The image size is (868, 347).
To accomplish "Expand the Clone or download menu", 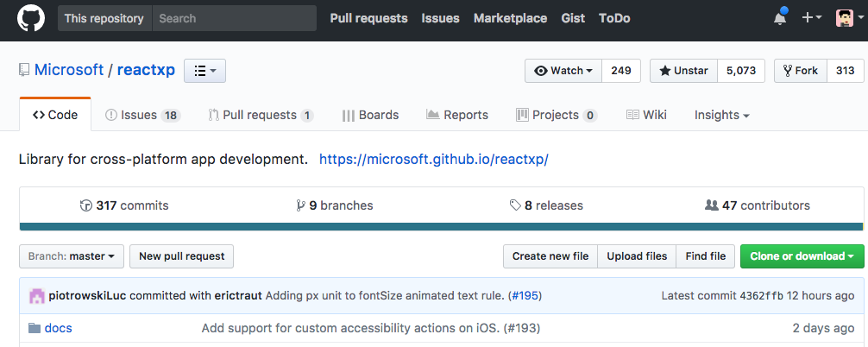I will (802, 256).
